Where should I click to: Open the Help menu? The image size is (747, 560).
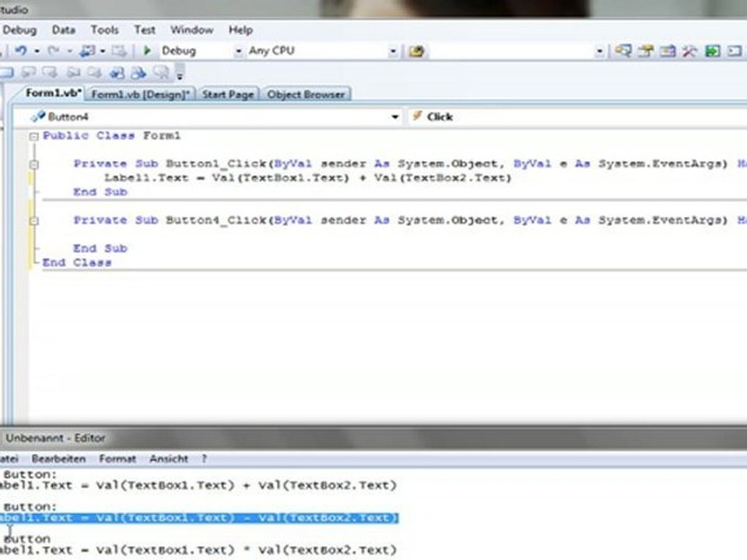[x=240, y=30]
